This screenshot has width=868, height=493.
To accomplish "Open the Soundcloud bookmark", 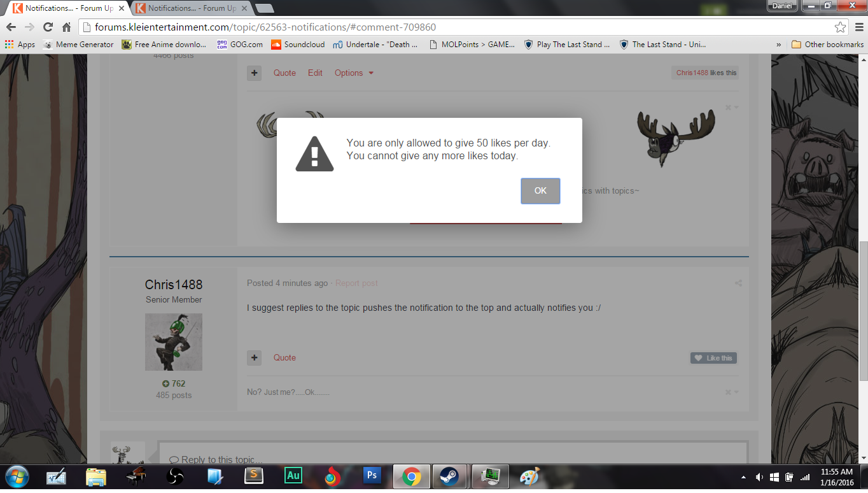I will [298, 45].
